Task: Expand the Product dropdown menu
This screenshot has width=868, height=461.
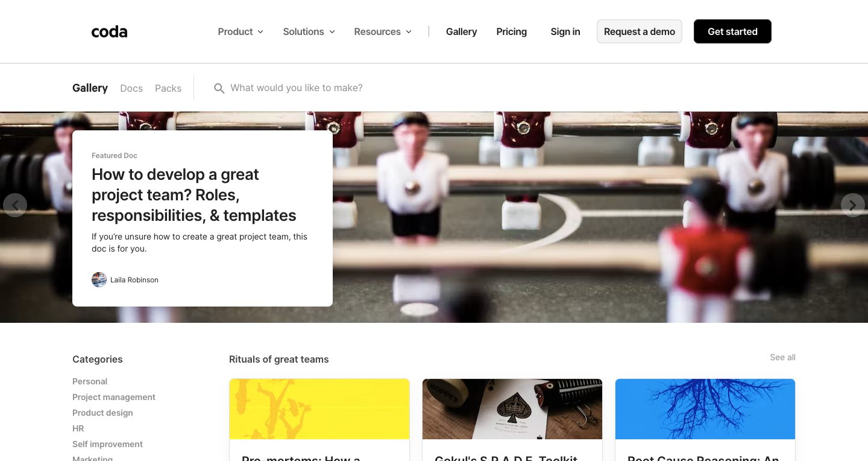Action: coord(241,31)
